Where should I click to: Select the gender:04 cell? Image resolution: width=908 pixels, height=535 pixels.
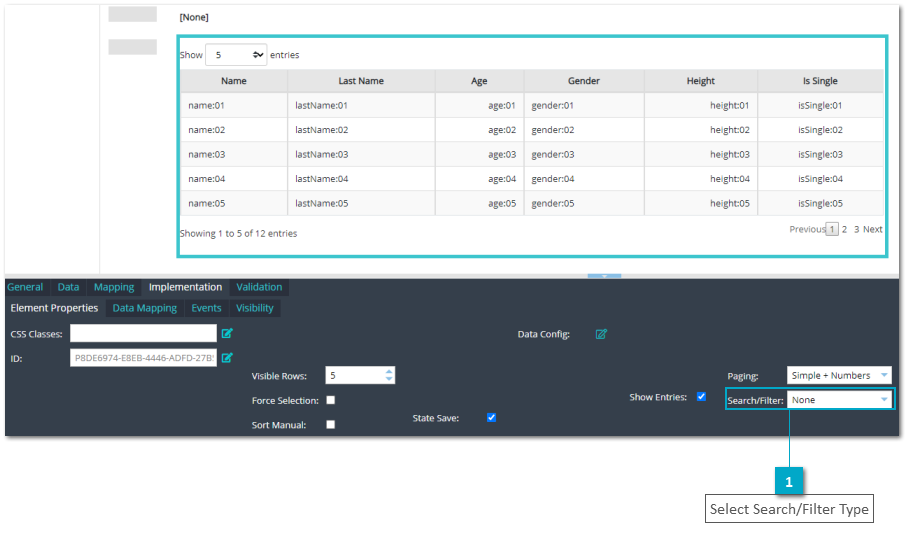click(x=584, y=179)
